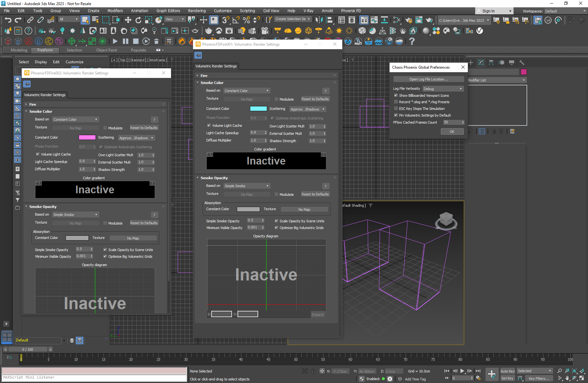Viewport: 588px width, 383px height.
Task: Open the Log File Verbosity Debug dropdown
Action: point(443,89)
